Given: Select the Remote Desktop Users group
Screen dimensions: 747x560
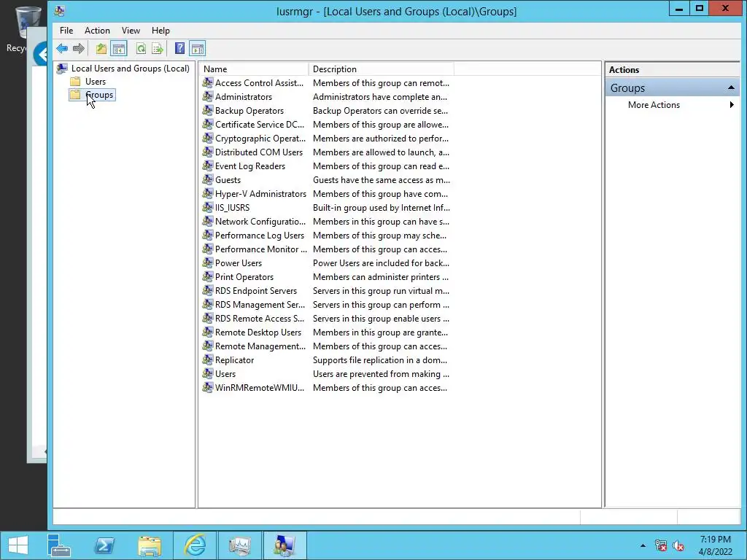Looking at the screenshot, I should point(258,332).
